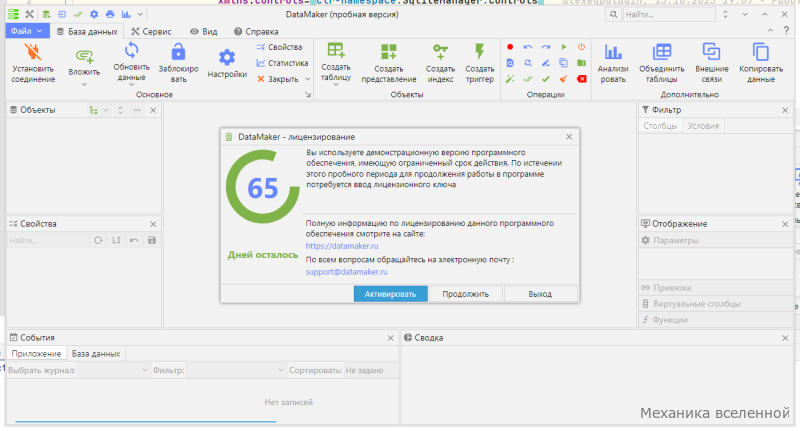Select the Приложение tab in События
The image size is (800, 431).
pyautogui.click(x=36, y=353)
